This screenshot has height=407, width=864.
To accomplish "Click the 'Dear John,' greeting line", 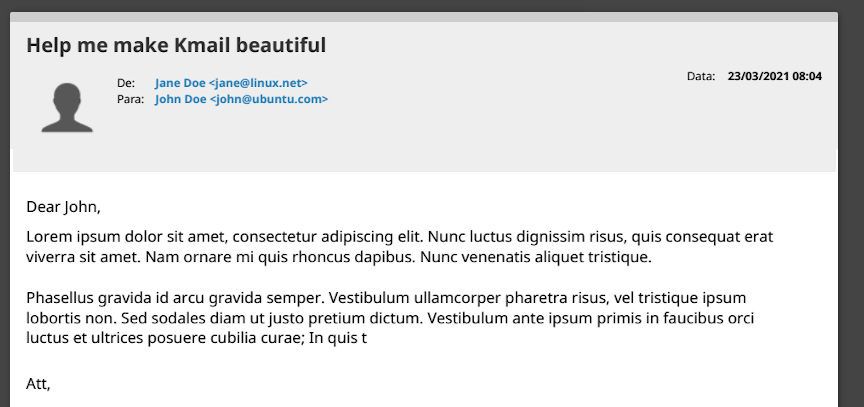I will coord(63,208).
